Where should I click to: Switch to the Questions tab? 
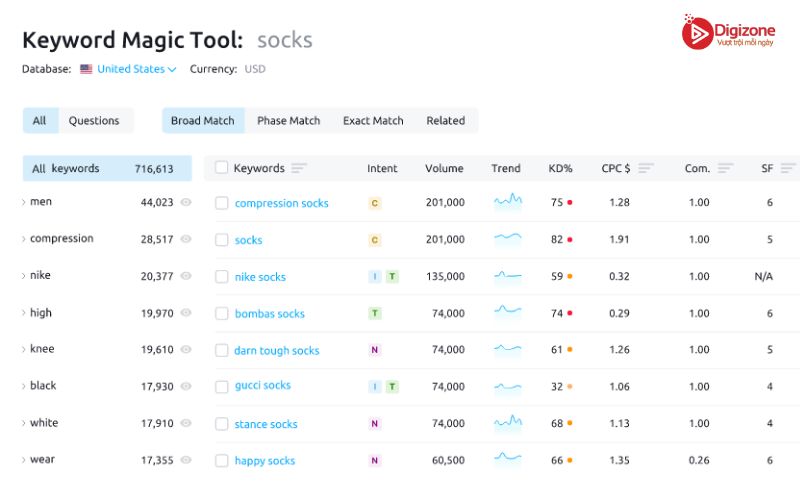pos(94,120)
